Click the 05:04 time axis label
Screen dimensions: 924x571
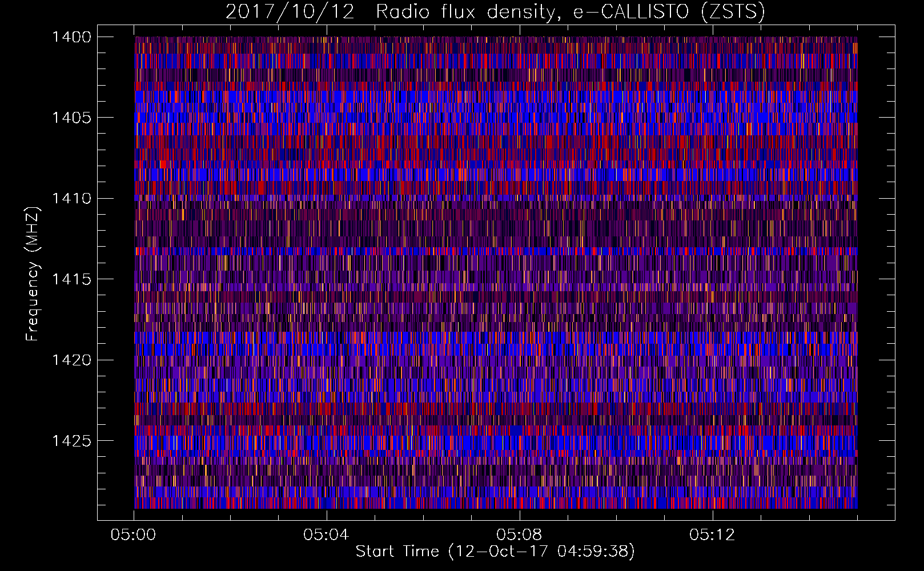click(x=326, y=535)
